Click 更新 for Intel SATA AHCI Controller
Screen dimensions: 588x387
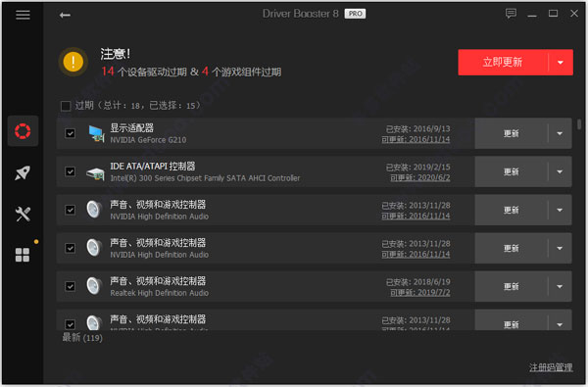[512, 171]
